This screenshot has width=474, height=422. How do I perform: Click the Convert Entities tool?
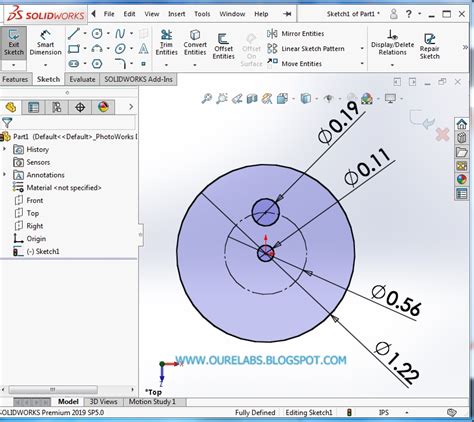pyautogui.click(x=195, y=43)
